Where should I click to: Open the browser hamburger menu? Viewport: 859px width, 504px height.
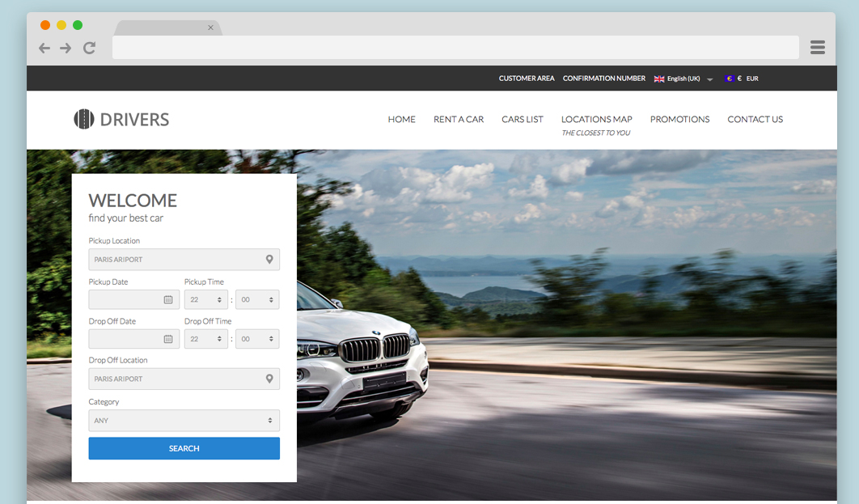tap(817, 48)
